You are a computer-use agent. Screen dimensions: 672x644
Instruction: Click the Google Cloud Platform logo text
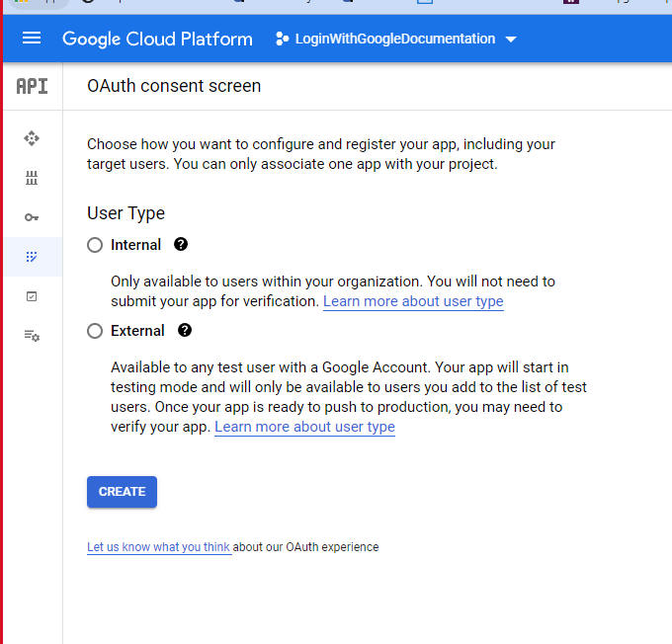[157, 39]
